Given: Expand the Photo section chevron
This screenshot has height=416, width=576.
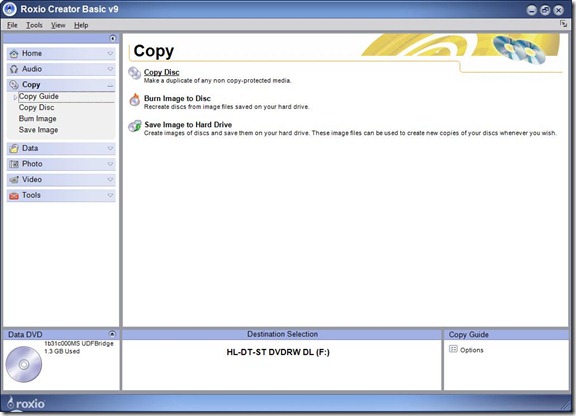Looking at the screenshot, I should point(110,164).
